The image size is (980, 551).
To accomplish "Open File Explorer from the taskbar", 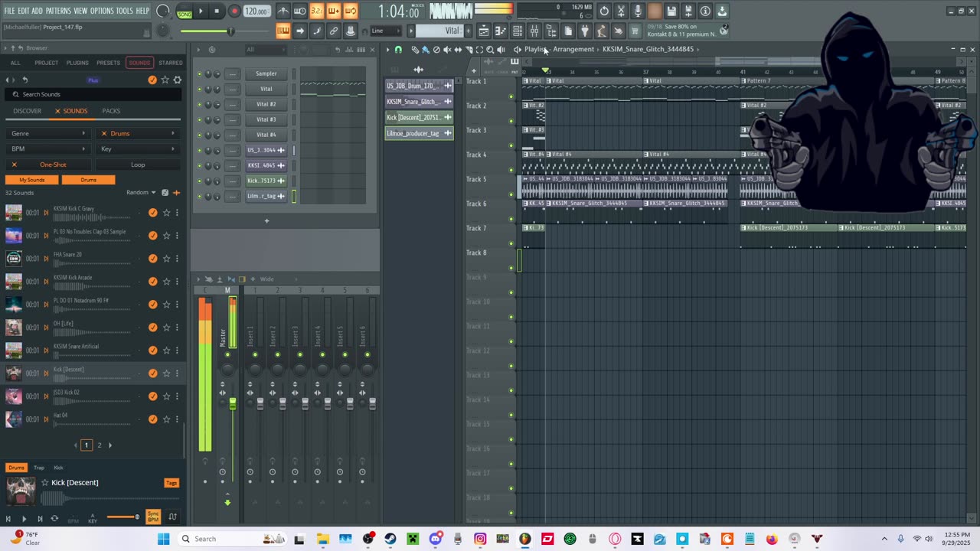I will 322,539.
